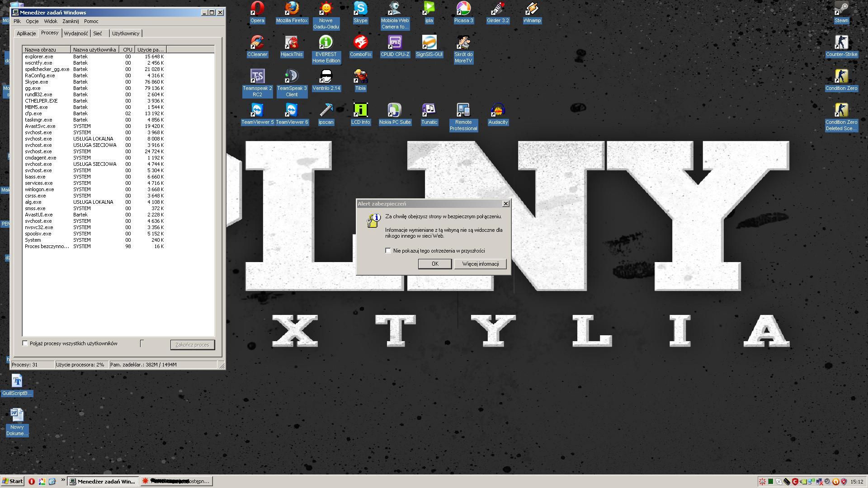
Task: Switch to the Wydajność tab
Action: click(76, 33)
